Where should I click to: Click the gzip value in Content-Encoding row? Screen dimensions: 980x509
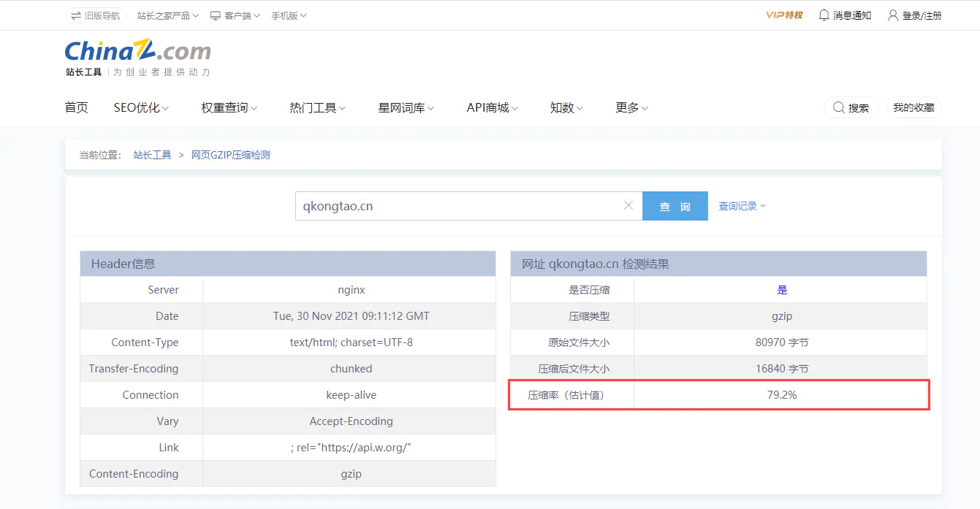[352, 474]
